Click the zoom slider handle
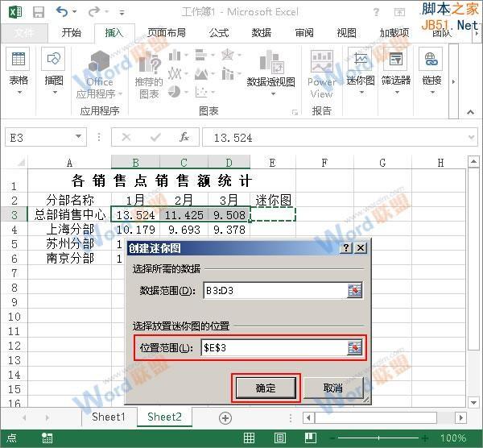Image resolution: width=483 pixels, height=448 pixels. (x=378, y=438)
